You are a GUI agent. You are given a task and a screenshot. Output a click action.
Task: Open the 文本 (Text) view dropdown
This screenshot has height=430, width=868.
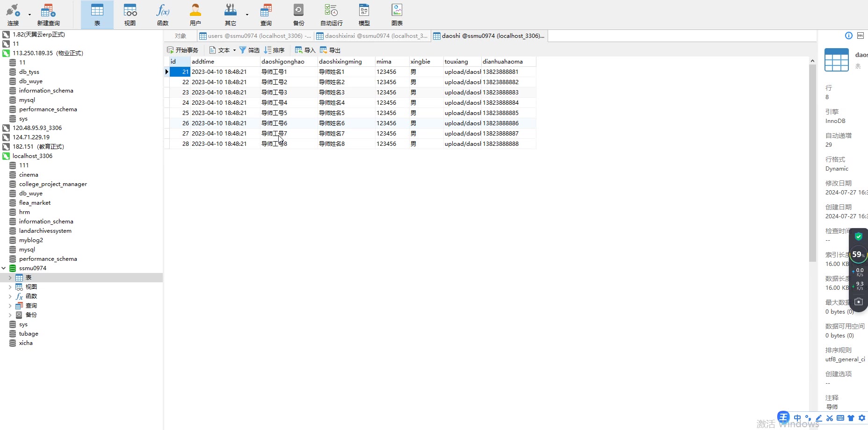point(222,50)
